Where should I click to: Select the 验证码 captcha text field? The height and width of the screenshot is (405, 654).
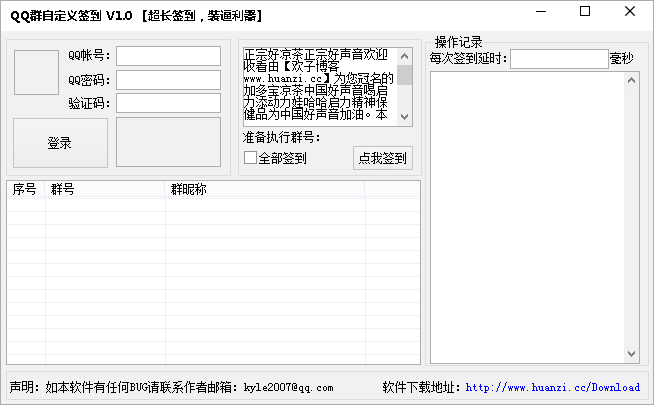tap(168, 103)
